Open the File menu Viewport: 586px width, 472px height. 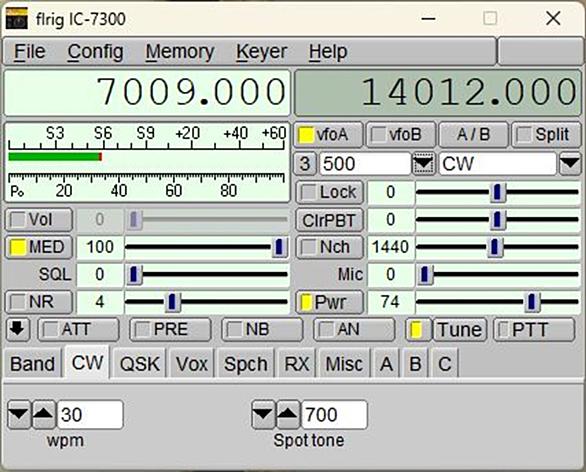coord(30,52)
